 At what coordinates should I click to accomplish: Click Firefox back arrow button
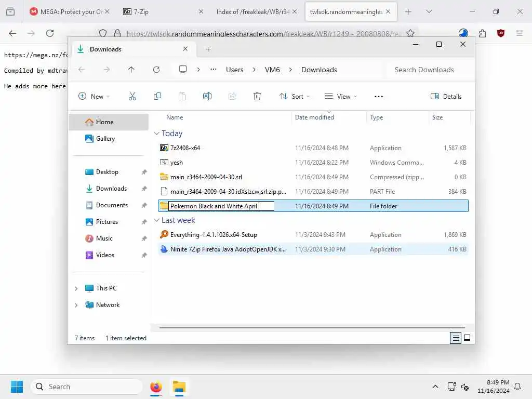[12, 33]
